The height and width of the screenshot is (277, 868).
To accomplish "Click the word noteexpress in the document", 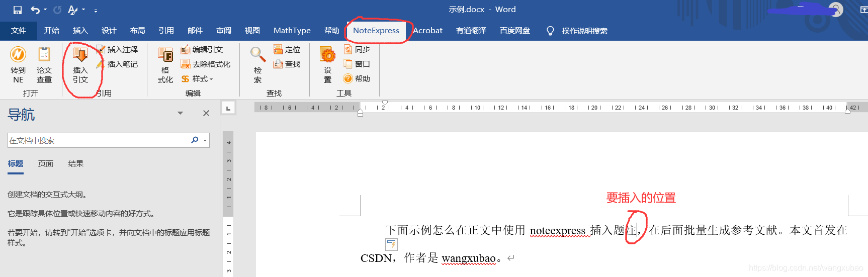I will 558,230.
